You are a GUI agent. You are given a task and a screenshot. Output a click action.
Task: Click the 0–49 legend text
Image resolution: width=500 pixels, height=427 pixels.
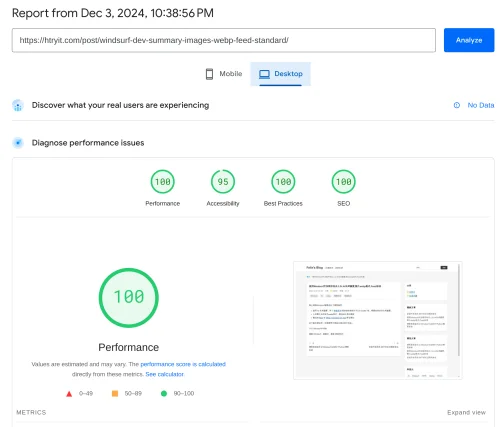[86, 394]
